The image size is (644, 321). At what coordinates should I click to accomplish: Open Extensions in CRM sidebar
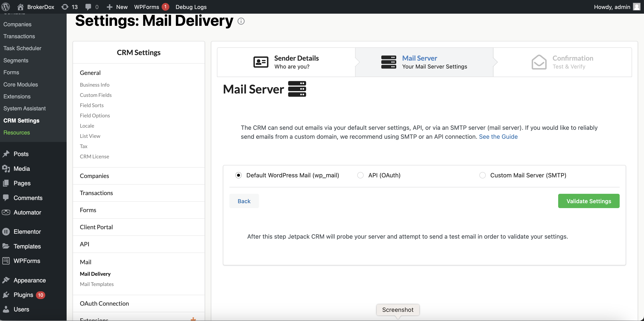(x=17, y=96)
